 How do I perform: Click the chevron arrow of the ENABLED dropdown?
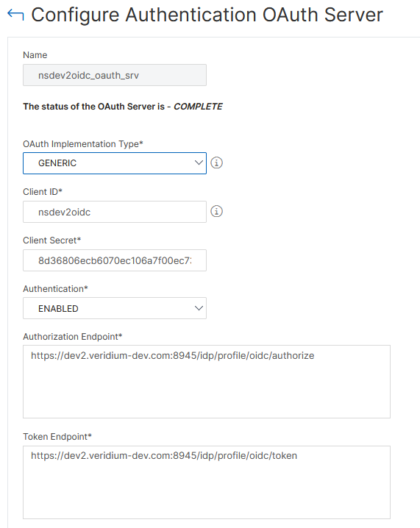[x=199, y=308]
